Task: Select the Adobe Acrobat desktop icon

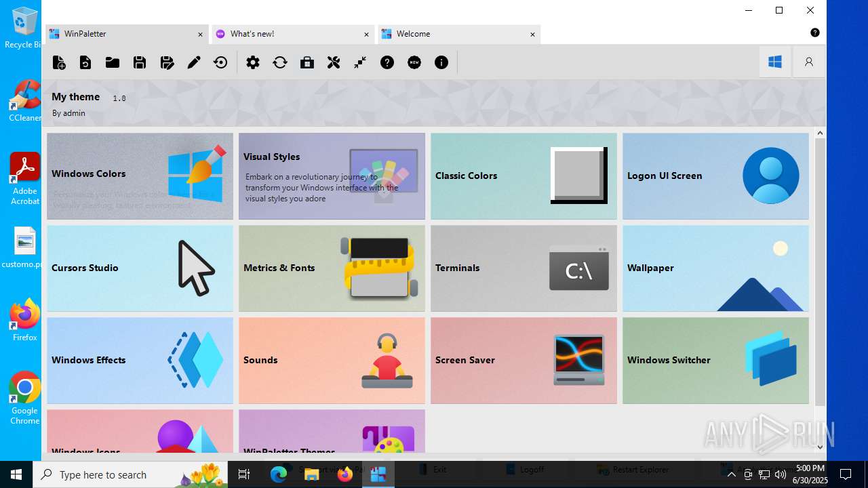Action: click(24, 178)
